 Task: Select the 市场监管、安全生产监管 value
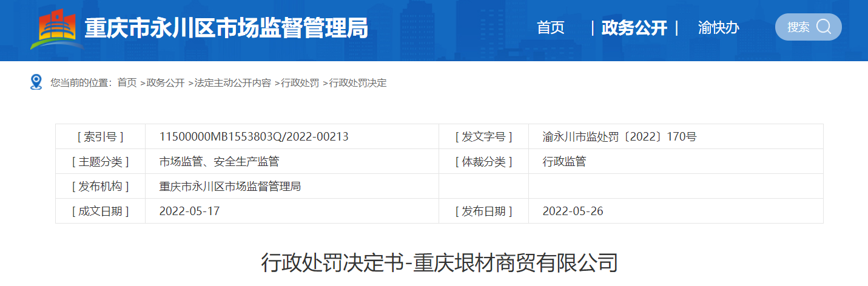[219, 162]
